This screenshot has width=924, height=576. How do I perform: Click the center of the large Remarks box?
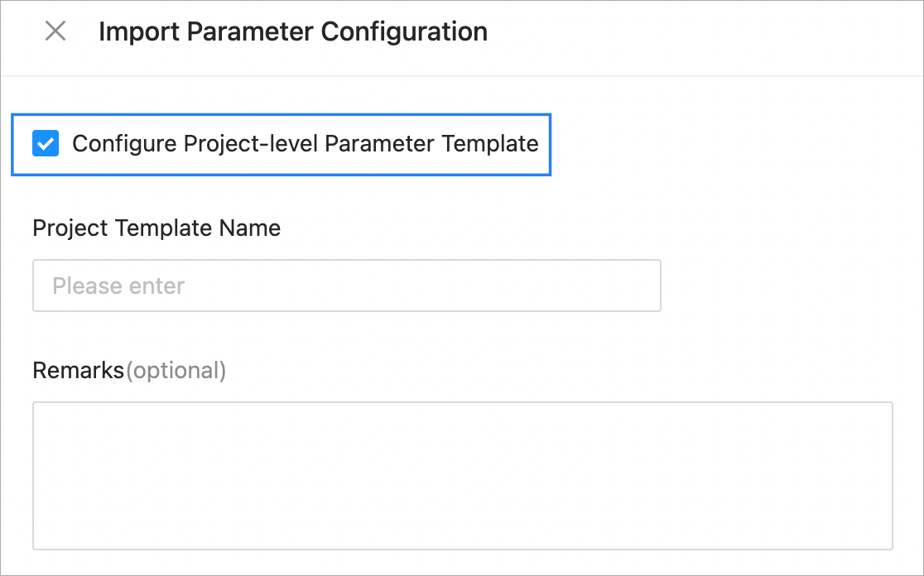pyautogui.click(x=462, y=475)
